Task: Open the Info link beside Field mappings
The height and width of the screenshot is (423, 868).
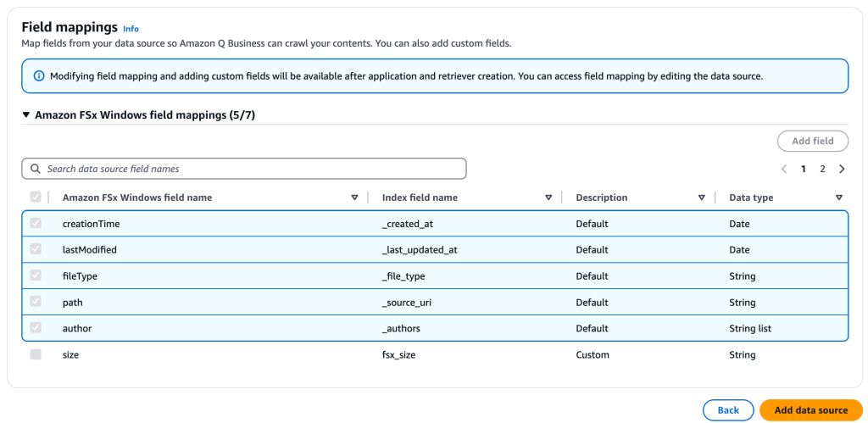Action: 131,29
